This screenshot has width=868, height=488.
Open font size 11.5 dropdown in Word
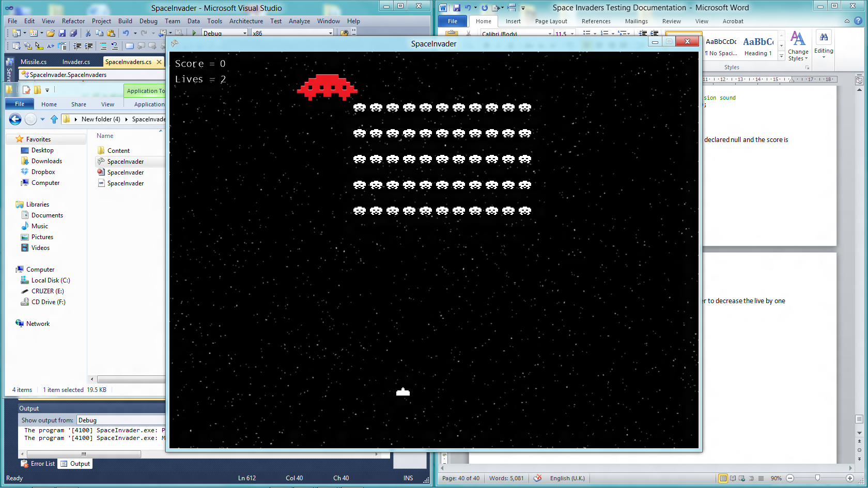pyautogui.click(x=572, y=34)
